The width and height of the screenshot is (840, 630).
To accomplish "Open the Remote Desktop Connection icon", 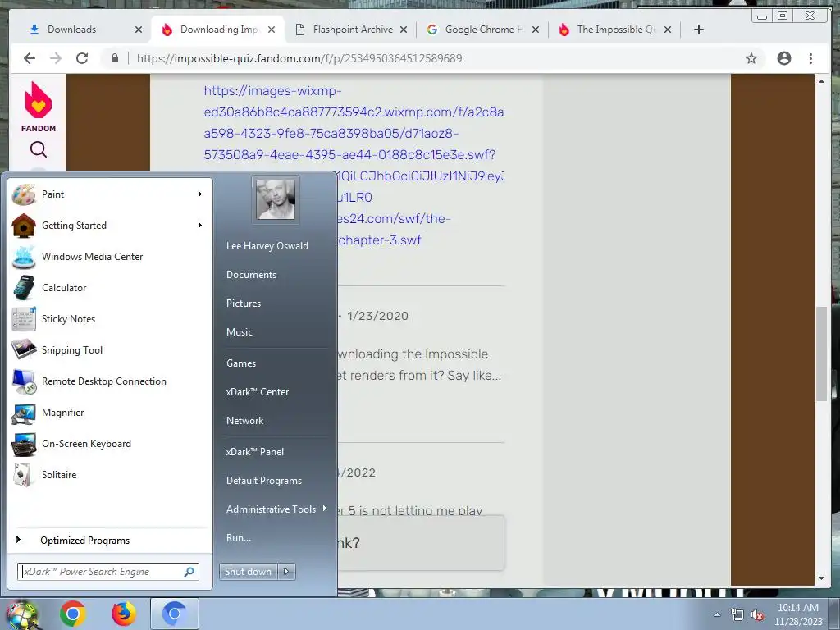I will tap(24, 381).
